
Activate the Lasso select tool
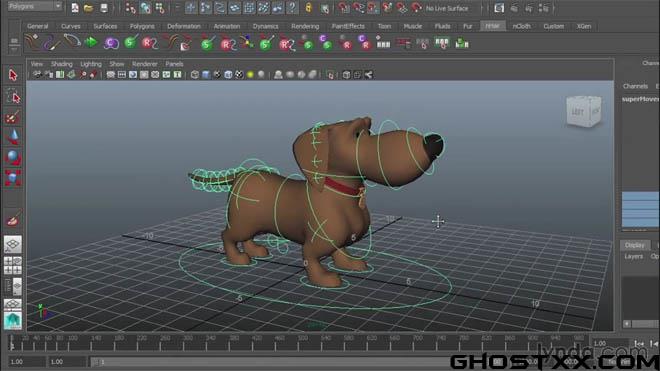(x=13, y=96)
